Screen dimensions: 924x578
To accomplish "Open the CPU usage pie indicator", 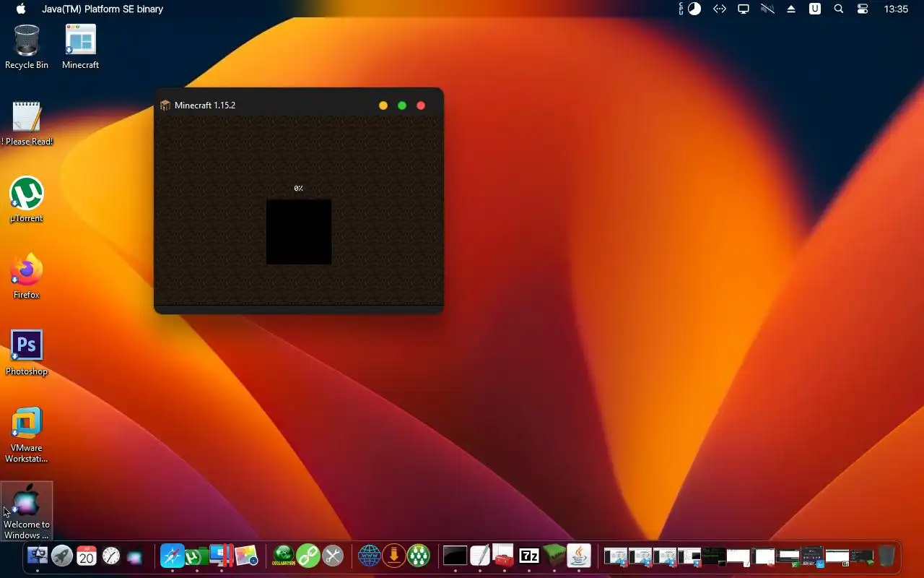I will (x=694, y=9).
